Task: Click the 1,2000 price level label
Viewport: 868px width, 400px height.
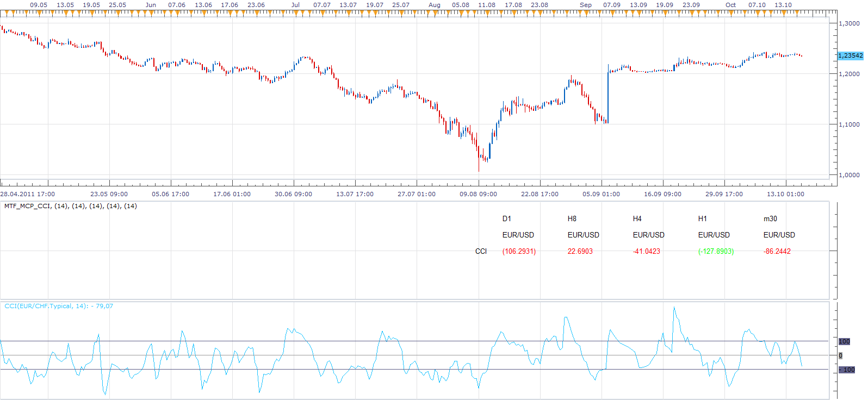Action: pos(849,74)
